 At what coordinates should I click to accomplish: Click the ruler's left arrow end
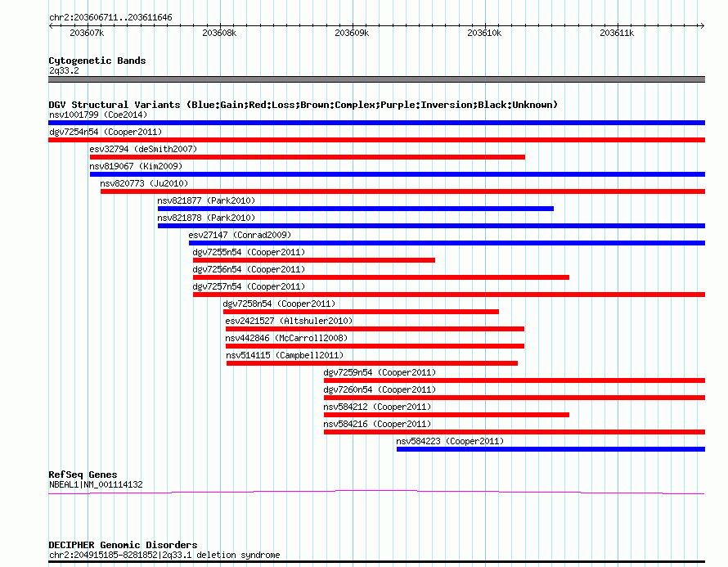pyautogui.click(x=51, y=26)
